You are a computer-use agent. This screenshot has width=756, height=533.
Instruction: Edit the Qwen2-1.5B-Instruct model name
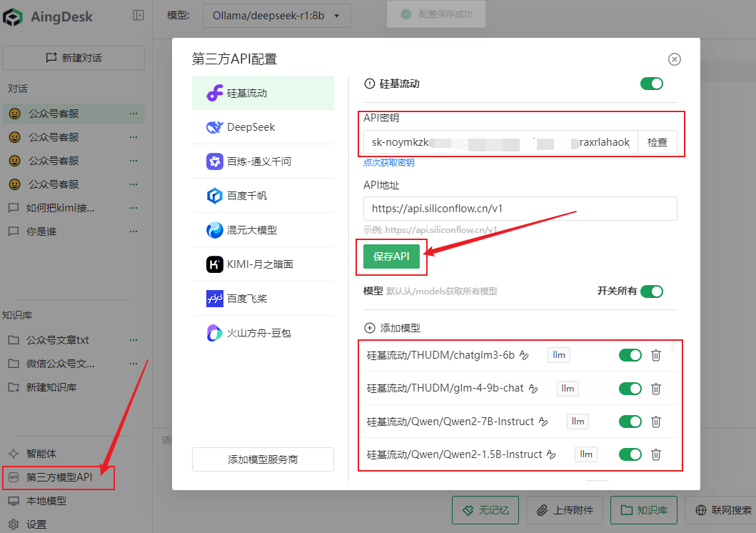click(551, 454)
